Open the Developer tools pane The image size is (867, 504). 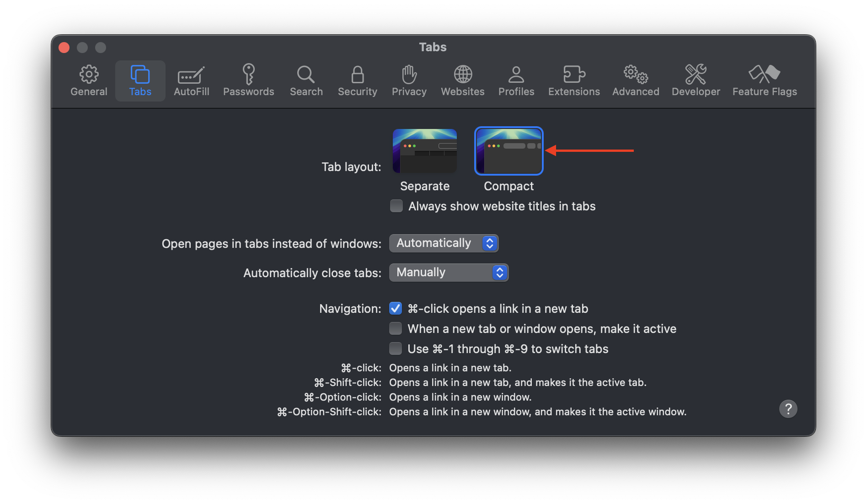[x=696, y=80]
